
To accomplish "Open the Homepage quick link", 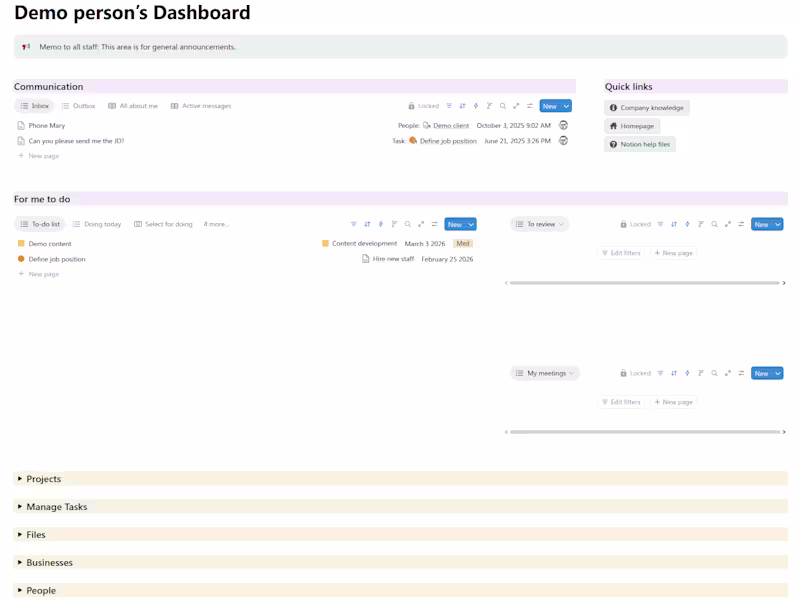I will coord(632,126).
